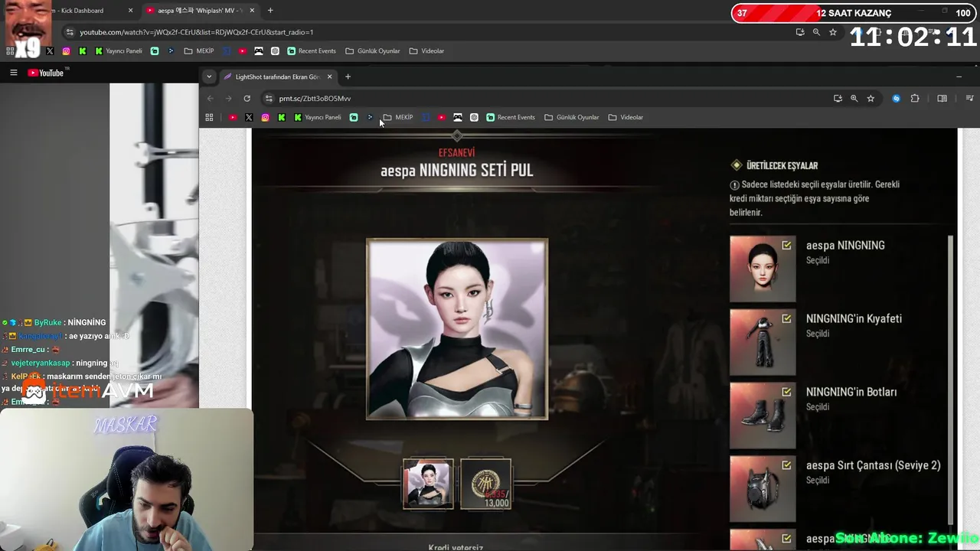
Task: Open Videolar bookmark folder in front window
Action: tap(626, 117)
